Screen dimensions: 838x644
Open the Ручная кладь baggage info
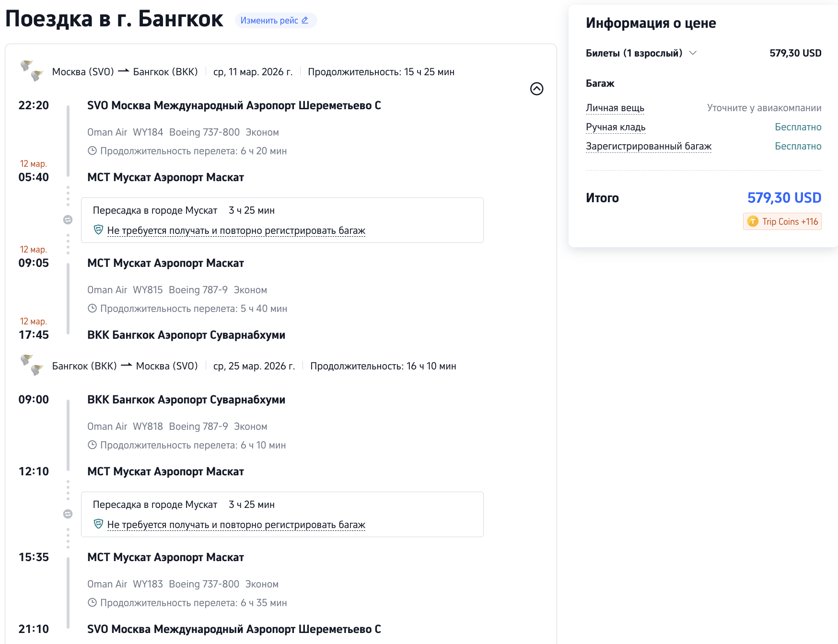pyautogui.click(x=615, y=127)
